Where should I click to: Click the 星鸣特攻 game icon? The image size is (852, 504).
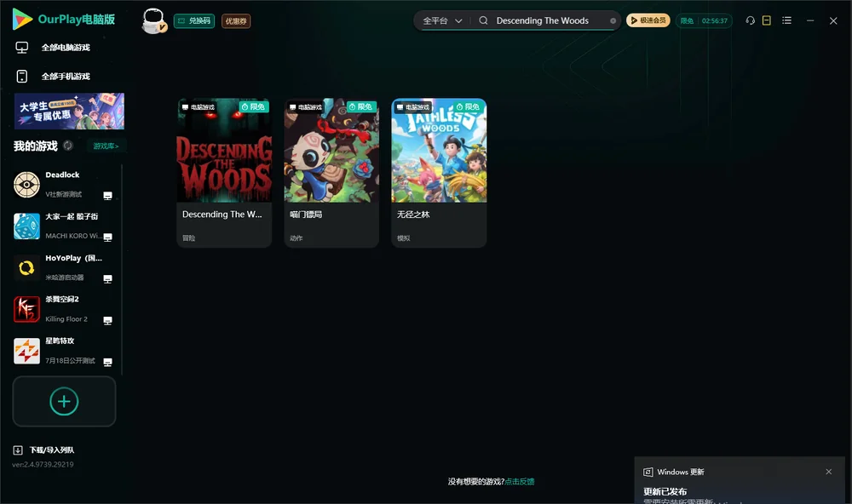pyautogui.click(x=26, y=351)
